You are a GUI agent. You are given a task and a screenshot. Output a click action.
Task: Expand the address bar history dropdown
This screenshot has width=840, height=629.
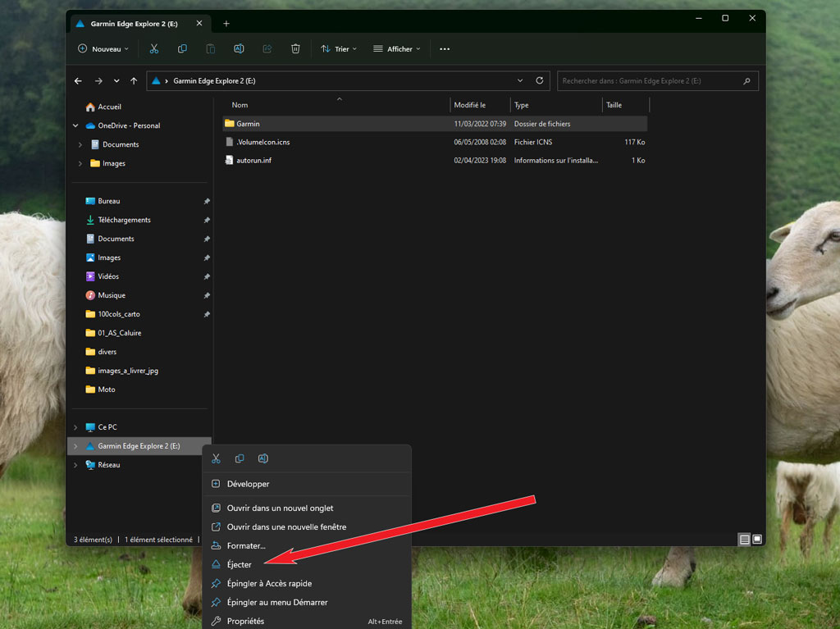point(520,81)
